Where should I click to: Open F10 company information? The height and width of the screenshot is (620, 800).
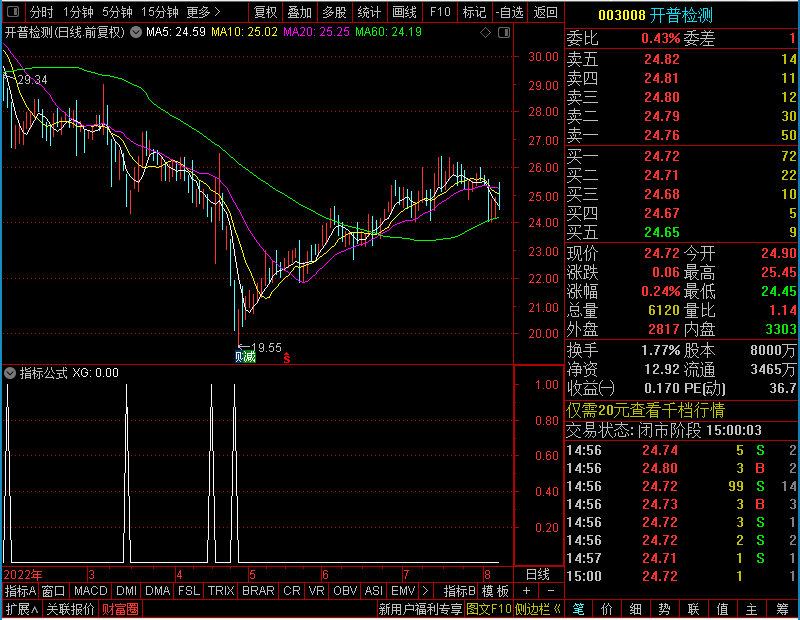coord(440,12)
